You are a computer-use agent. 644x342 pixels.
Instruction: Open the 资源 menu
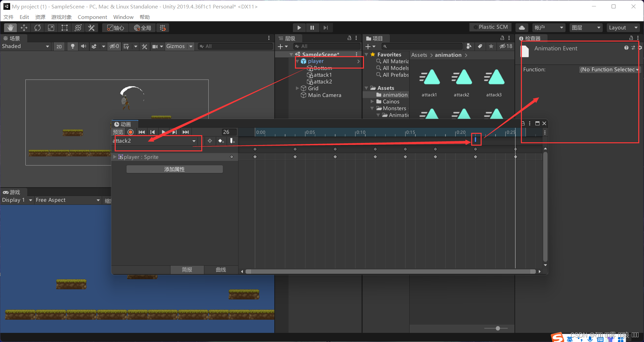click(x=40, y=17)
